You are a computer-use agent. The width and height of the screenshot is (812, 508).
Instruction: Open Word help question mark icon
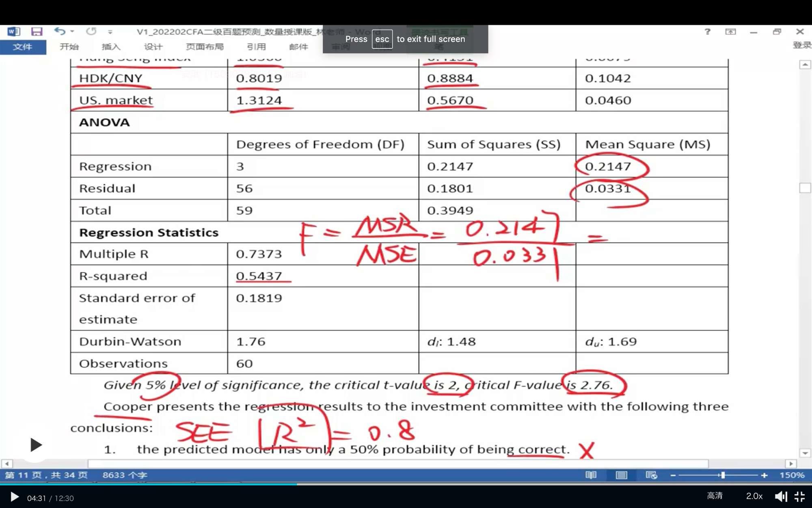click(707, 31)
